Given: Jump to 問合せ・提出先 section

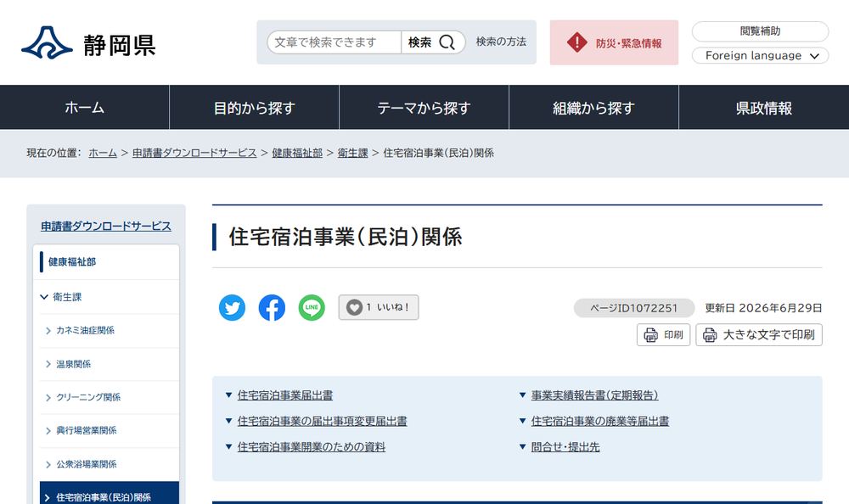Looking at the screenshot, I should 565,447.
